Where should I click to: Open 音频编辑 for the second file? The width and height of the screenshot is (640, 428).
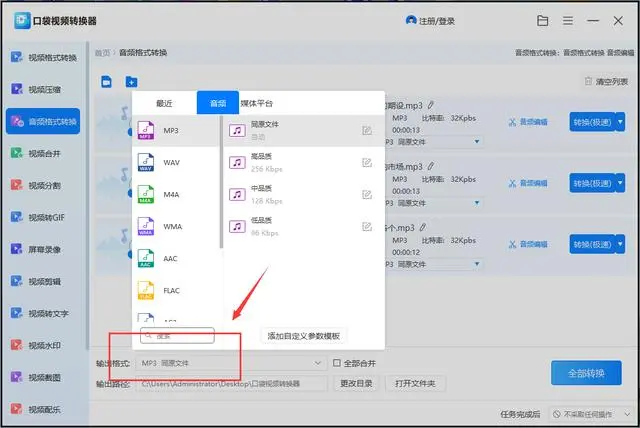pos(528,183)
